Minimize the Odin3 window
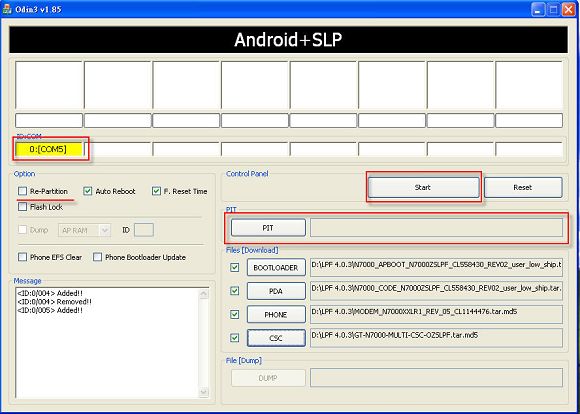The image size is (580, 414). coord(538,10)
